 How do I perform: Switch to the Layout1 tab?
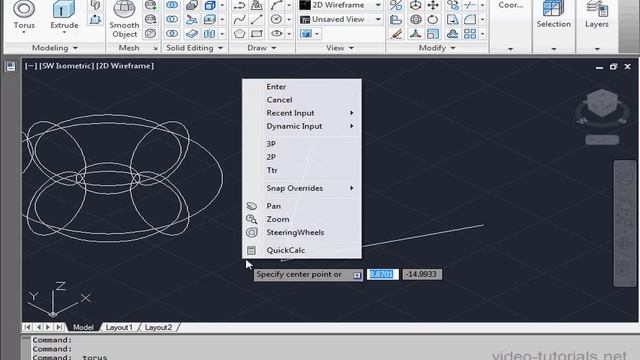coord(119,327)
